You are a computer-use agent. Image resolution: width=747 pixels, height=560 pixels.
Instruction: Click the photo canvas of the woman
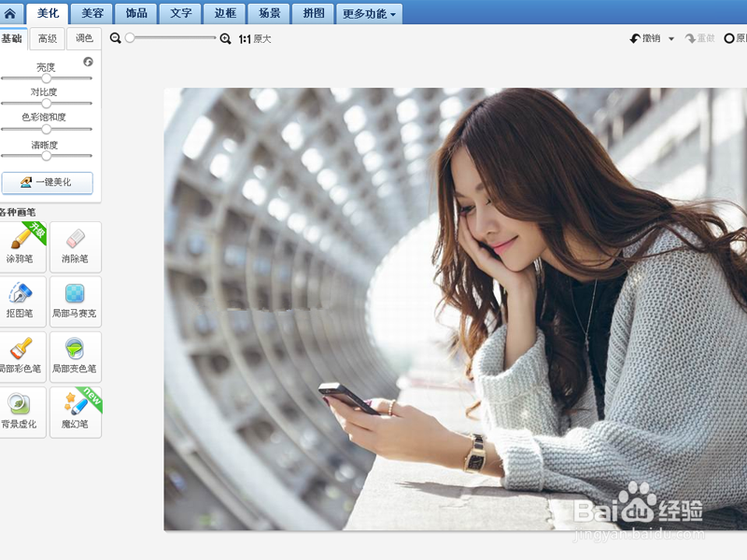coord(456,309)
